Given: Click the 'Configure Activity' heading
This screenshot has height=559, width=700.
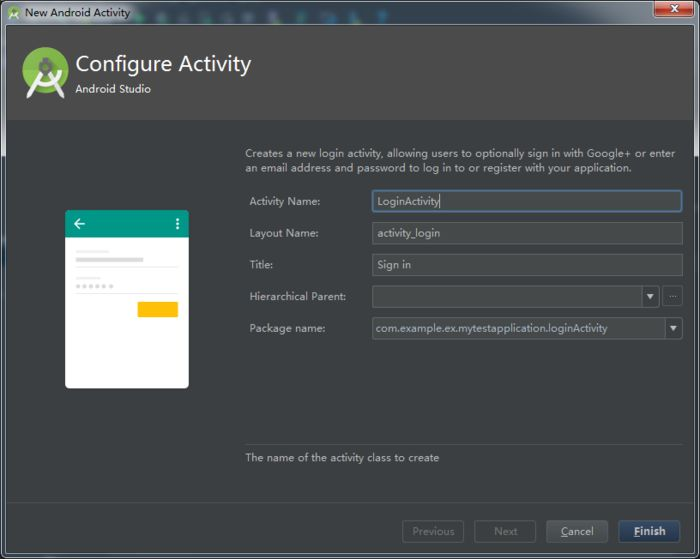Looking at the screenshot, I should tap(163, 64).
